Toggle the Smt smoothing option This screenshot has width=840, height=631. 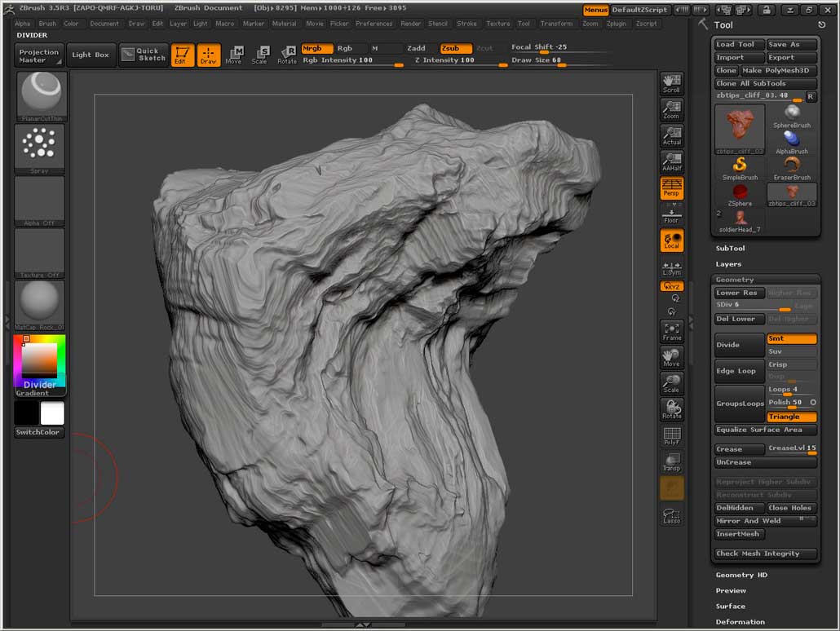(x=791, y=338)
